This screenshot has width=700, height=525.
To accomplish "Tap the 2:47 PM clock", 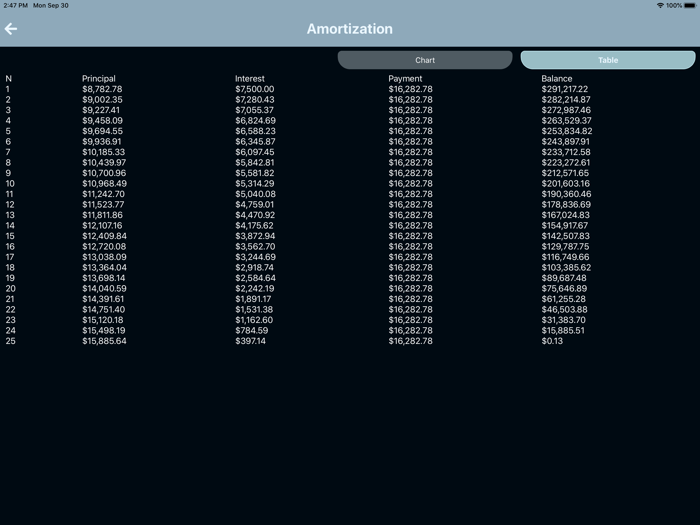I will tap(16, 5).
